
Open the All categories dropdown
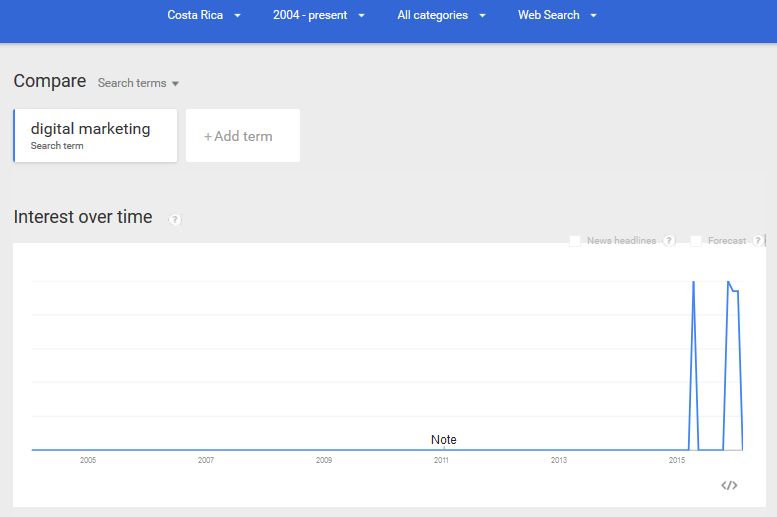pos(441,15)
